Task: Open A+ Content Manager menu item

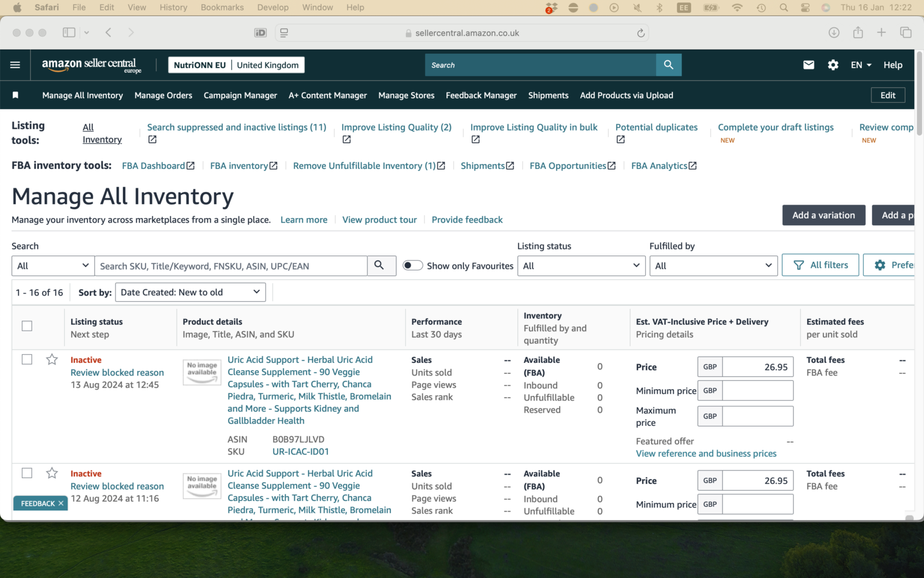Action: point(327,95)
